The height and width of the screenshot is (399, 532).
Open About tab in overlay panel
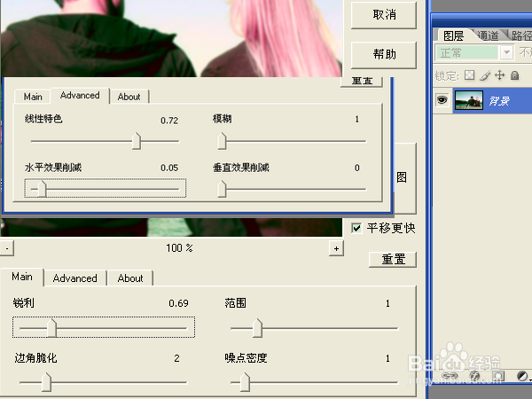(129, 97)
